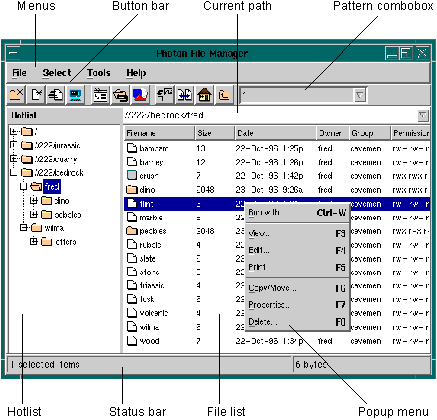This screenshot has height=420, width=437.
Task: Open the Tools menu
Action: pyautogui.click(x=98, y=73)
